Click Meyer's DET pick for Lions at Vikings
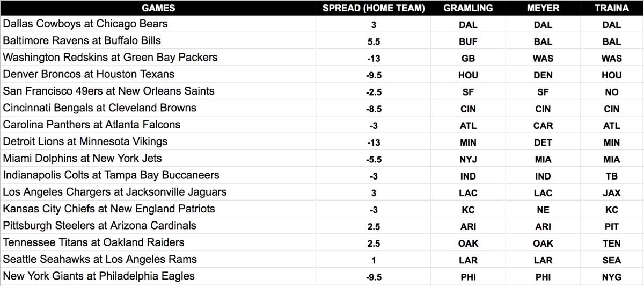Viewport: 644px width, 286px height. pos(543,142)
